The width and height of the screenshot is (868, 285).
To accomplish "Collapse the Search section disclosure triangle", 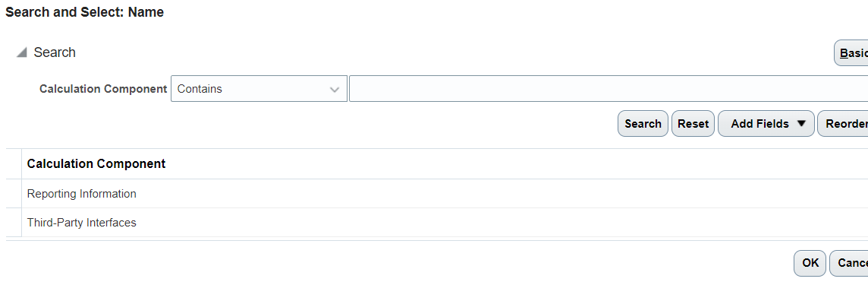I will click(x=21, y=52).
